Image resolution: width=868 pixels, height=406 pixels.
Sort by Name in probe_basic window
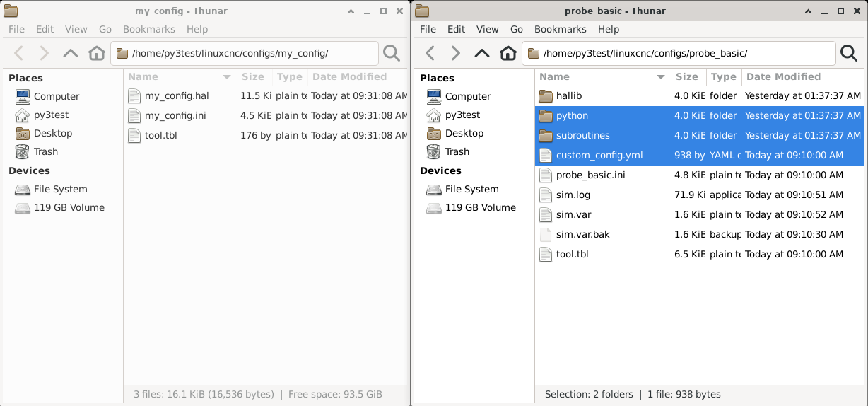603,76
